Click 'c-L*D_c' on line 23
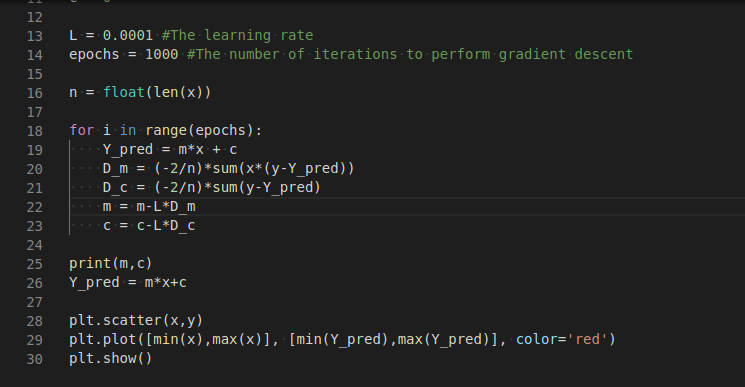The height and width of the screenshot is (387, 745). [x=166, y=225]
